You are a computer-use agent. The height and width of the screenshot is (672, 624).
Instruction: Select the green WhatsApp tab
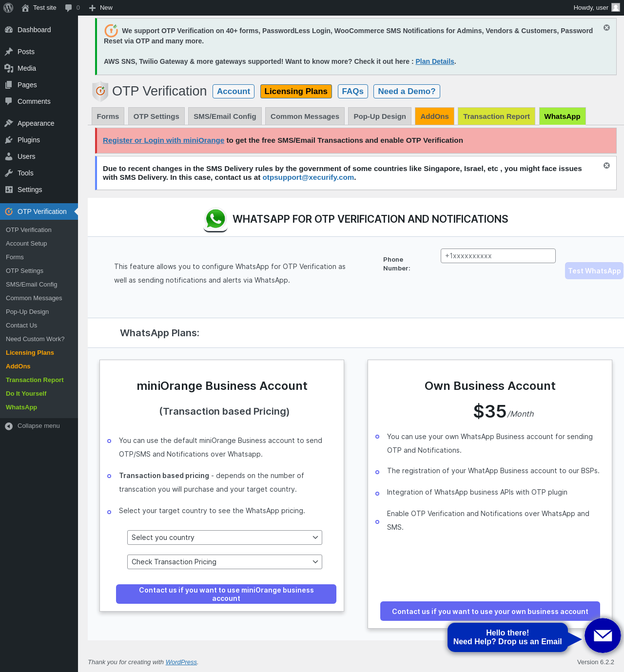(x=563, y=116)
